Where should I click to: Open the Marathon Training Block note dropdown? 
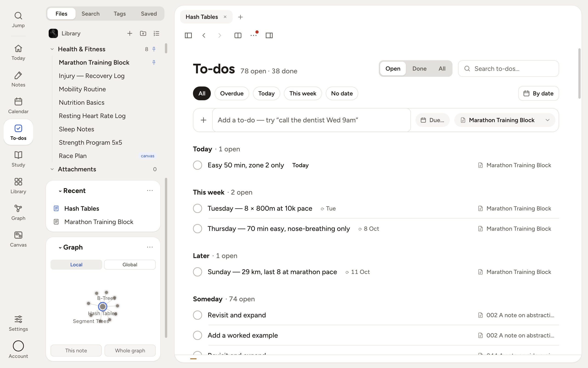pos(505,120)
